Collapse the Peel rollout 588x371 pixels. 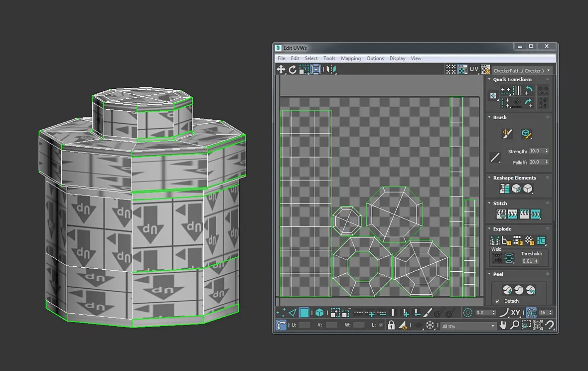[x=489, y=274]
